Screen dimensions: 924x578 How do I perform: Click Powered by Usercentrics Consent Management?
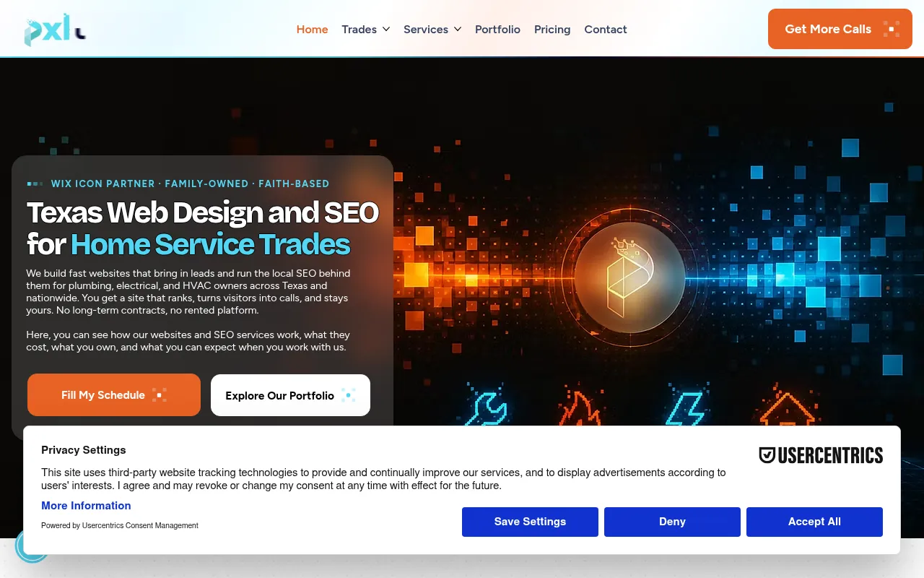(120, 525)
